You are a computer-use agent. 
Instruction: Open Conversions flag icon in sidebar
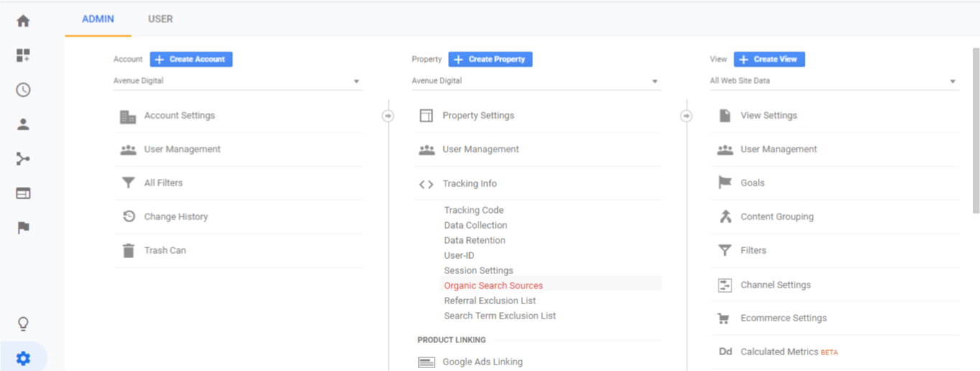(x=23, y=228)
